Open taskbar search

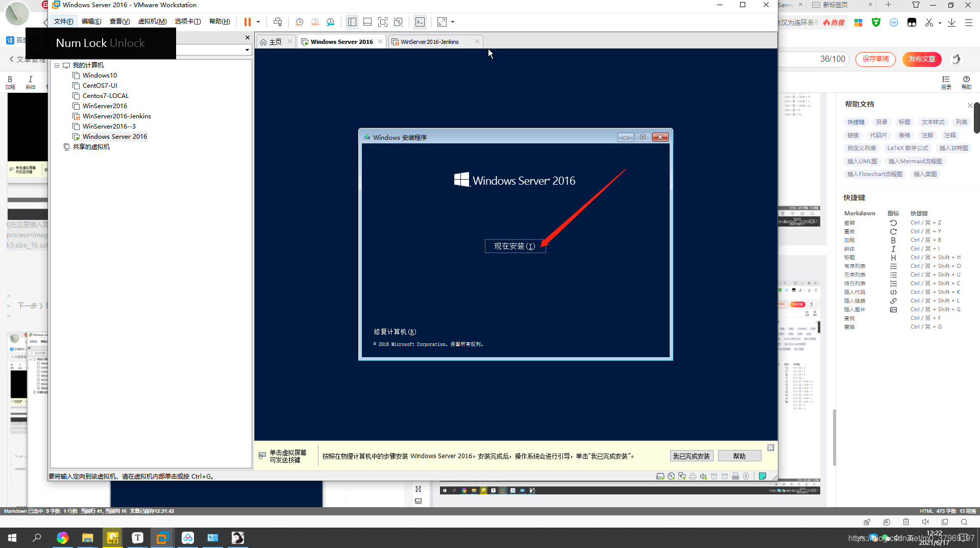tap(37, 538)
